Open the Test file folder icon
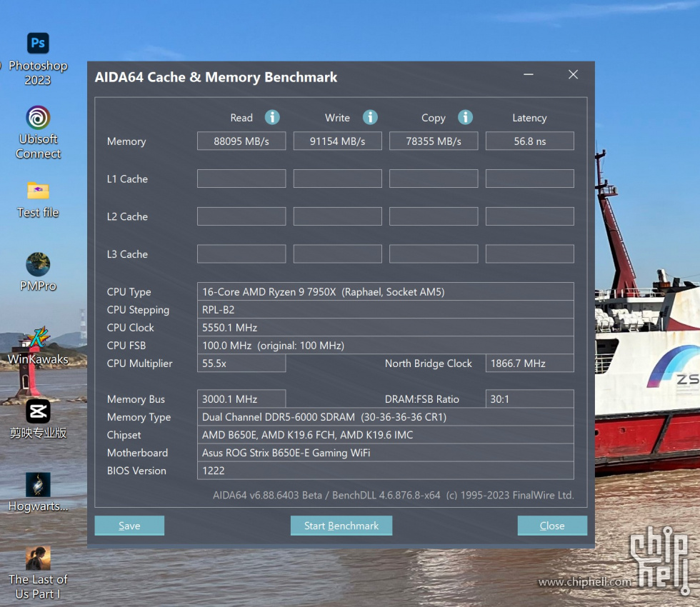The image size is (700, 607). [38, 191]
